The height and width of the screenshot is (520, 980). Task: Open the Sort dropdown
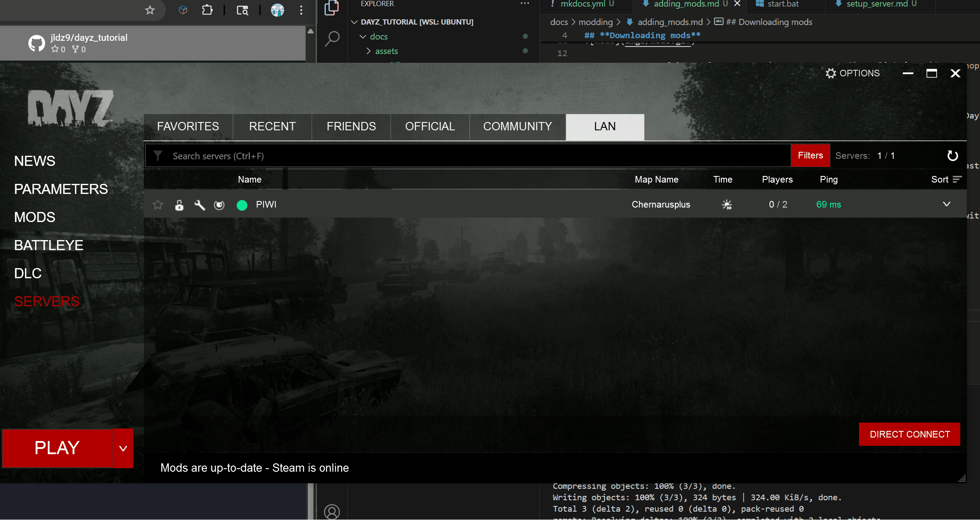tap(946, 179)
